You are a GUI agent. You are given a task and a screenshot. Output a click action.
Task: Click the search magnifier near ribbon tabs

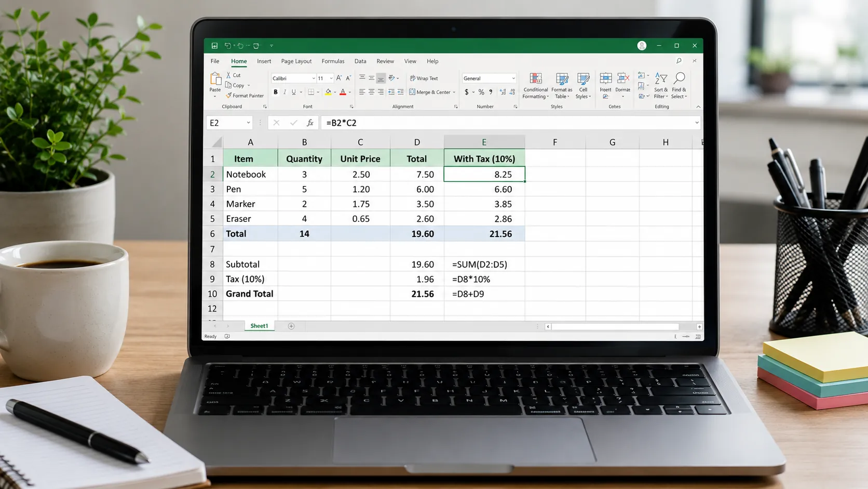tap(679, 61)
